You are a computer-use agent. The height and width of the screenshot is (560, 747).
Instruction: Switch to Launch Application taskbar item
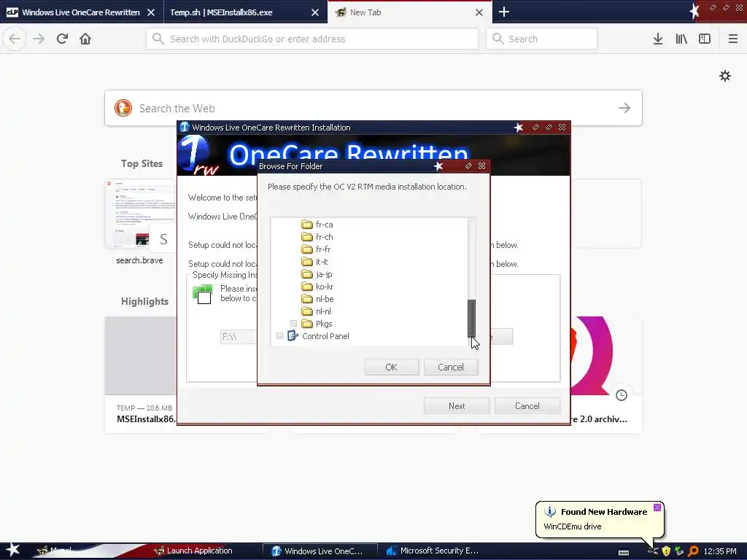[193, 551]
